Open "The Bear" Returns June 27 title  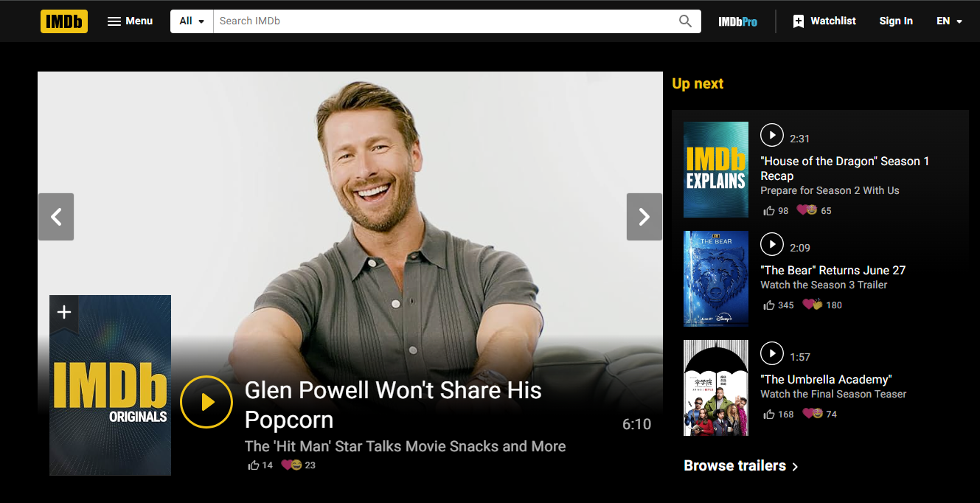tap(833, 271)
